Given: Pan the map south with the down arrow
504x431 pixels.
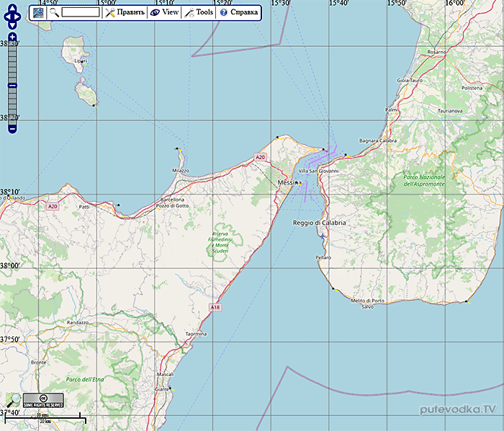Looking at the screenshot, I should 12,25.
